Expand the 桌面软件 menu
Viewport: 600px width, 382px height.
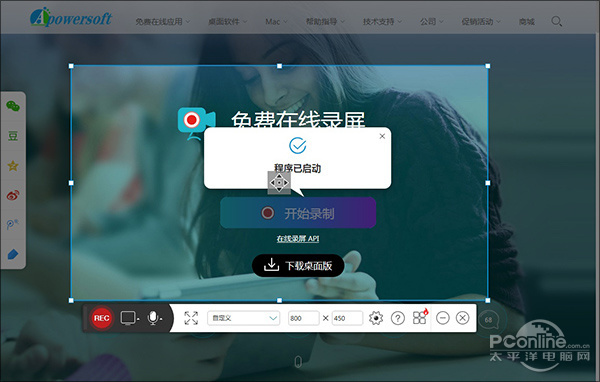coord(227,22)
